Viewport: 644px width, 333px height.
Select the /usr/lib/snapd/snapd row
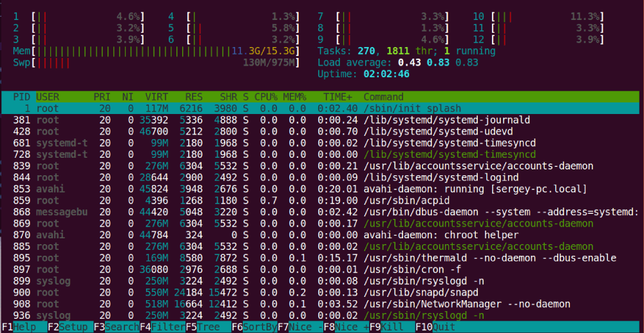[x=320, y=293]
